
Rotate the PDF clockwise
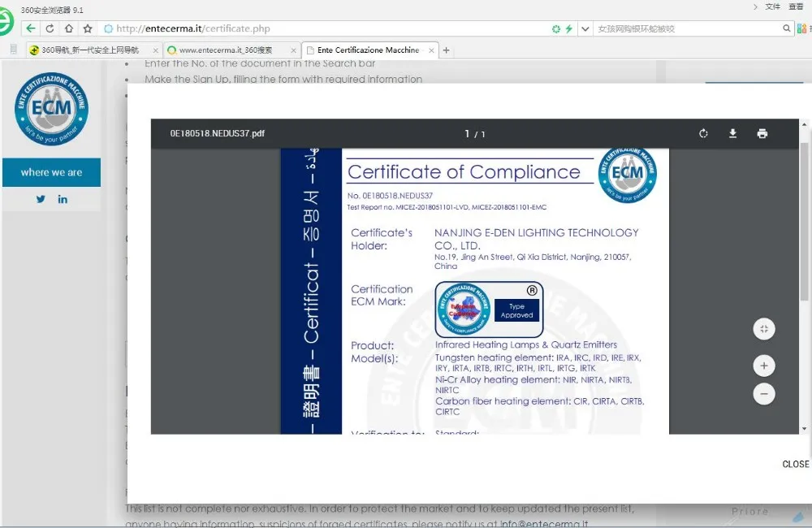coord(703,134)
